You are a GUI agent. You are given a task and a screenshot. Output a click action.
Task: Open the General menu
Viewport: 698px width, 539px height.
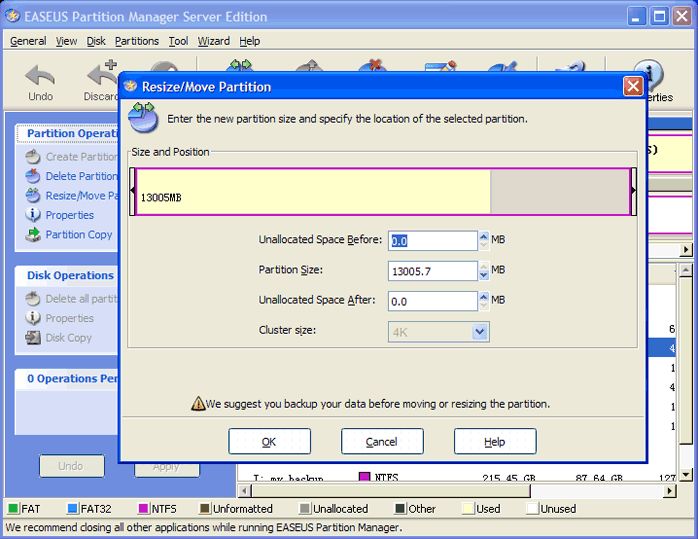pyautogui.click(x=28, y=41)
